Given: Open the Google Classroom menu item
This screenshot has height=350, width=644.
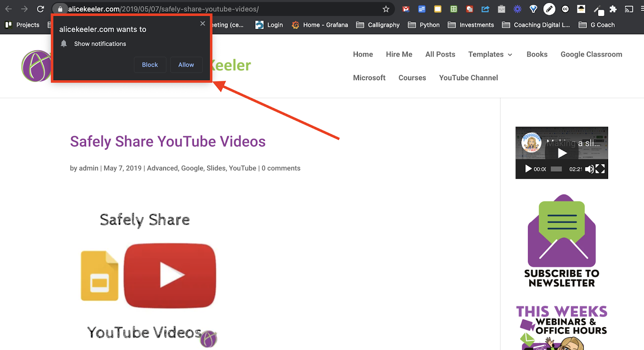Looking at the screenshot, I should tap(591, 54).
